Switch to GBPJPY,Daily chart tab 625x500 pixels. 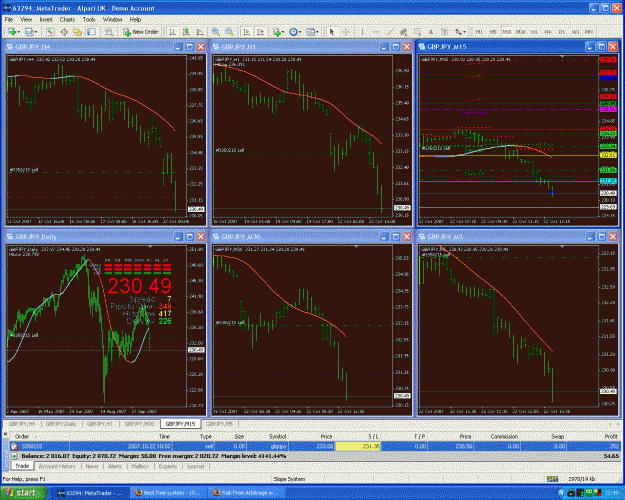pos(61,424)
